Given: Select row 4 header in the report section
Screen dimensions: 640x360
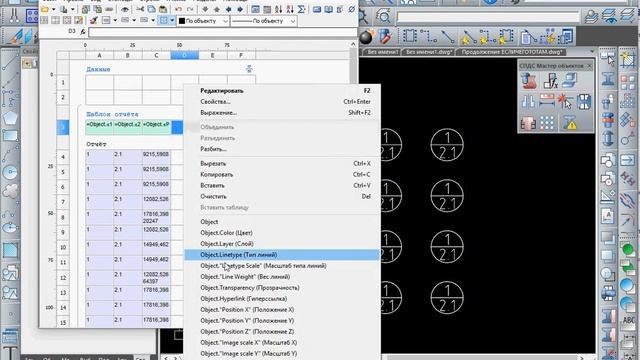Looking at the screenshot, I should point(63,157).
